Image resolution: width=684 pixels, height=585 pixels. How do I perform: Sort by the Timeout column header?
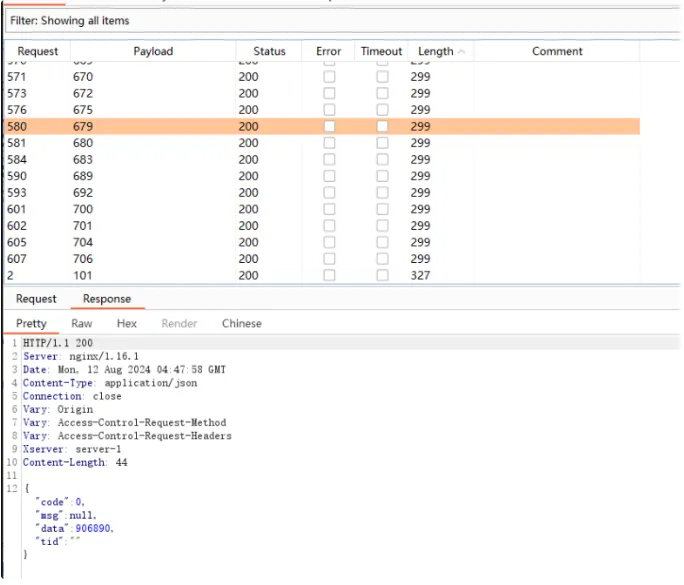click(x=381, y=51)
